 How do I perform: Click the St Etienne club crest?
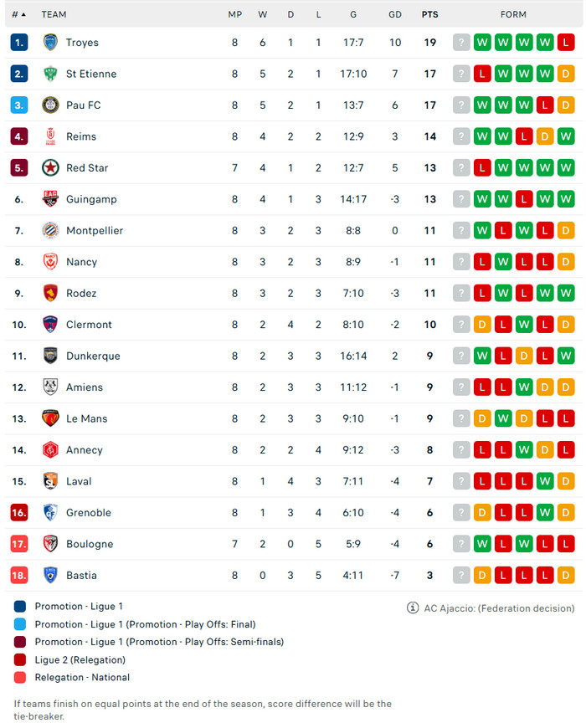click(50, 74)
